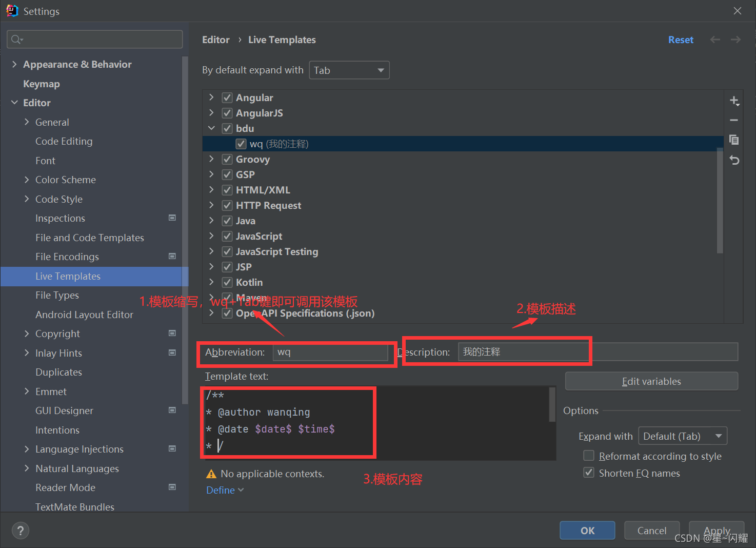The image size is (756, 548).
Task: Open the Intentions settings page
Action: click(x=57, y=430)
